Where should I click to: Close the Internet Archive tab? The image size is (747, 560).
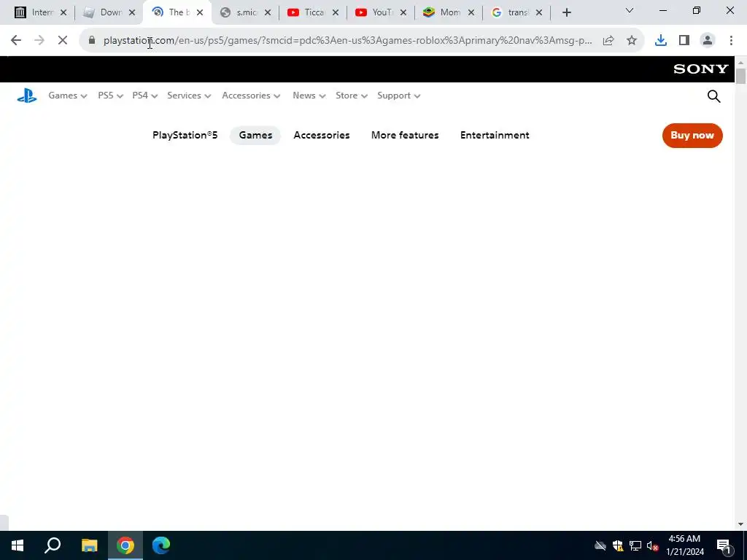(63, 13)
